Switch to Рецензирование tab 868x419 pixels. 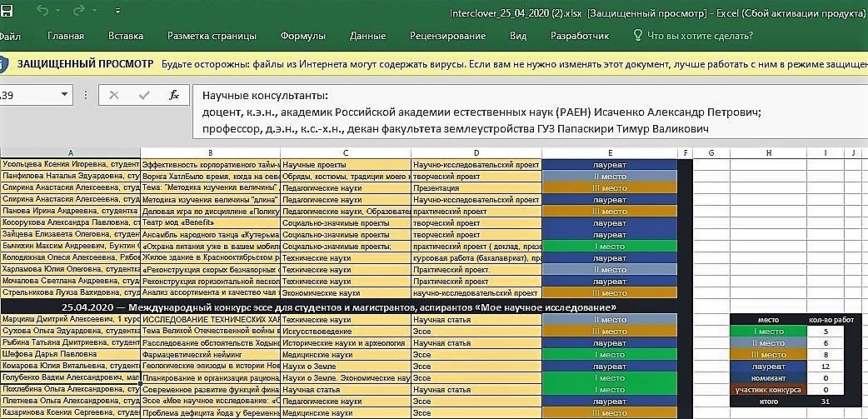point(448,36)
